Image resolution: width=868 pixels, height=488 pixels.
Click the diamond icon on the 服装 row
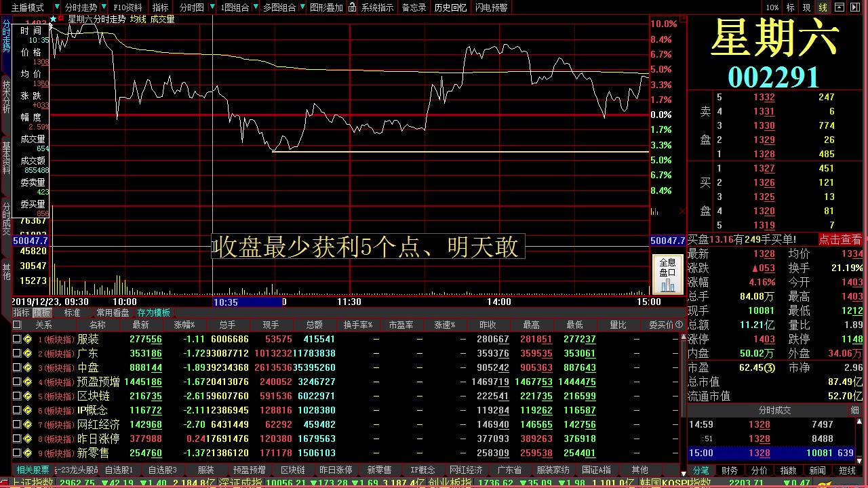28,339
